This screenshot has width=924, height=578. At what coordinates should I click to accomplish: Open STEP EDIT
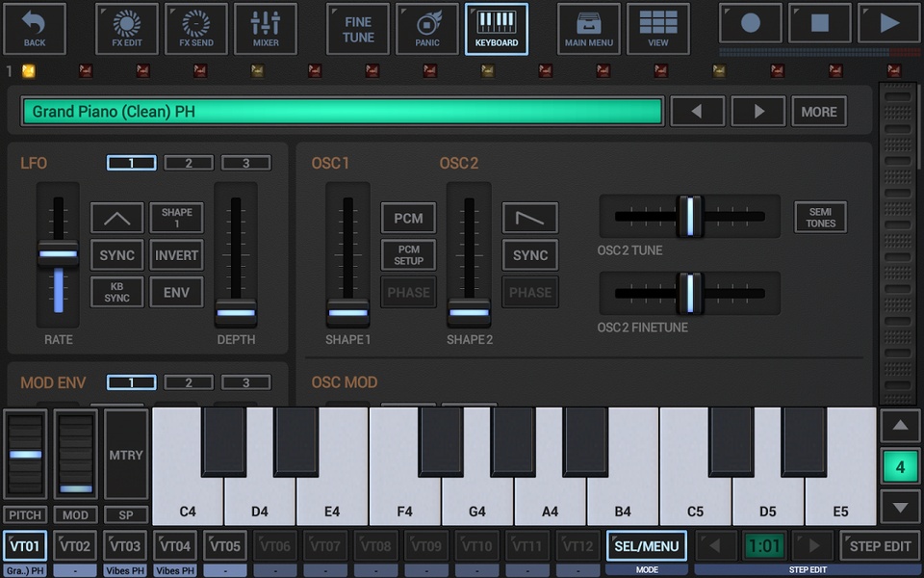coord(880,546)
